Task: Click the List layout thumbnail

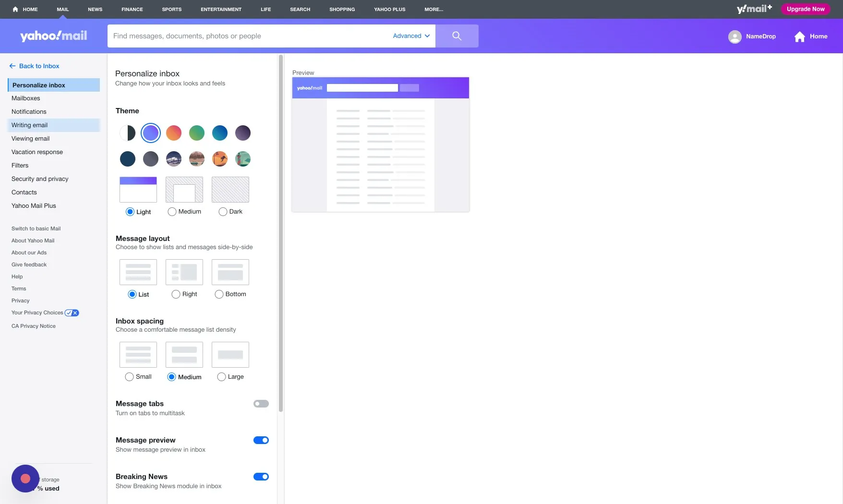Action: [x=138, y=272]
